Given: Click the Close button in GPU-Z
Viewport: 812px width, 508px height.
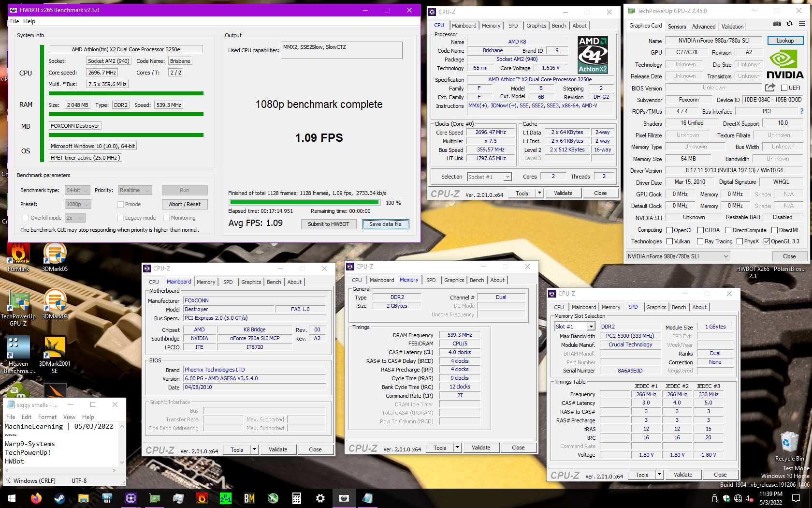Looking at the screenshot, I should [789, 256].
